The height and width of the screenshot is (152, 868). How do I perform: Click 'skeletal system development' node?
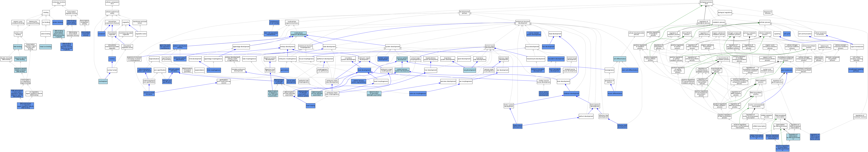click(383, 59)
